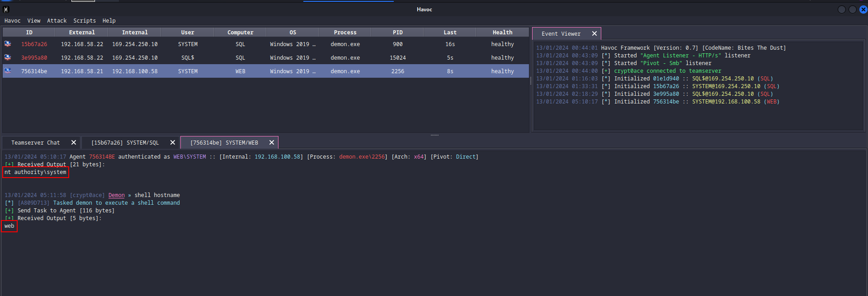Sort sessions by External column header

tap(82, 33)
